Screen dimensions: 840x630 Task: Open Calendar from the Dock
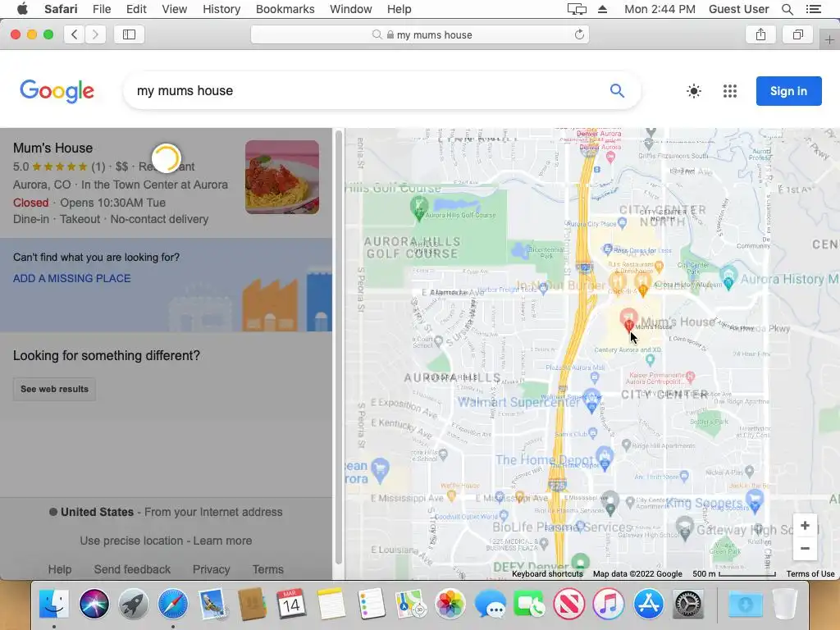pyautogui.click(x=291, y=603)
